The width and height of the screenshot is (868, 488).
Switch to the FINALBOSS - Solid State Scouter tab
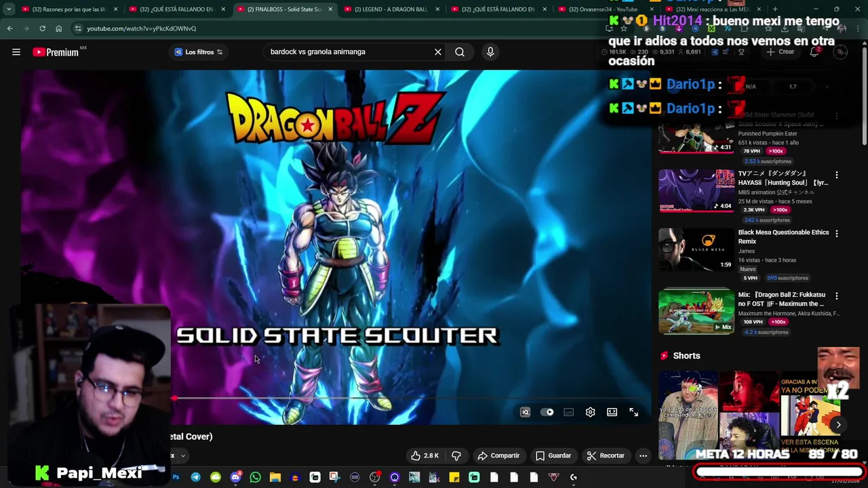[285, 9]
